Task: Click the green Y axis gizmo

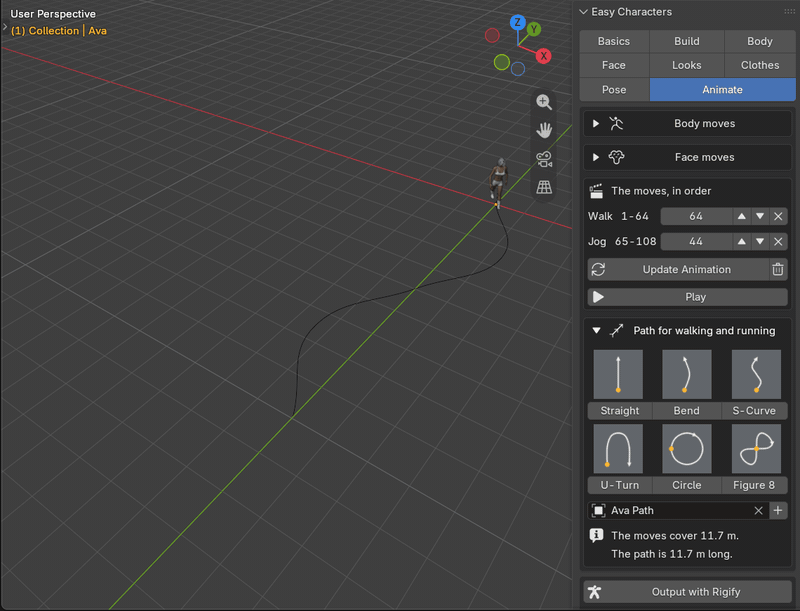Action: pos(534,29)
